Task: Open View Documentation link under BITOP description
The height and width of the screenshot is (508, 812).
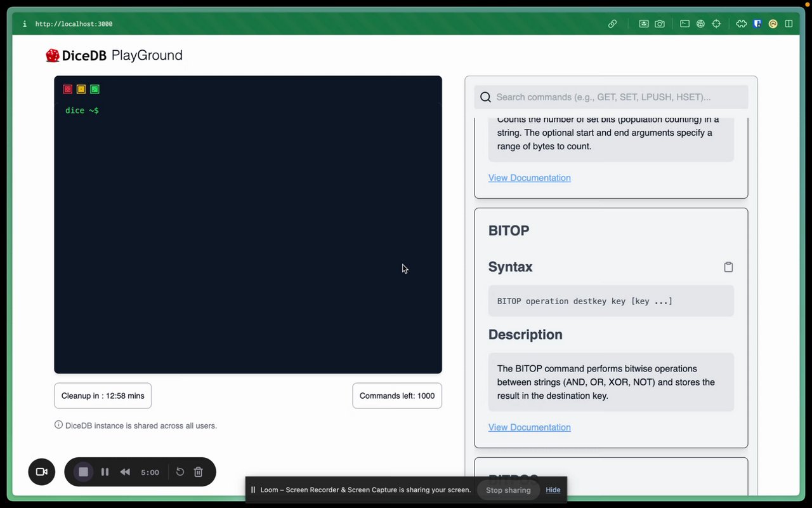Action: pyautogui.click(x=530, y=427)
